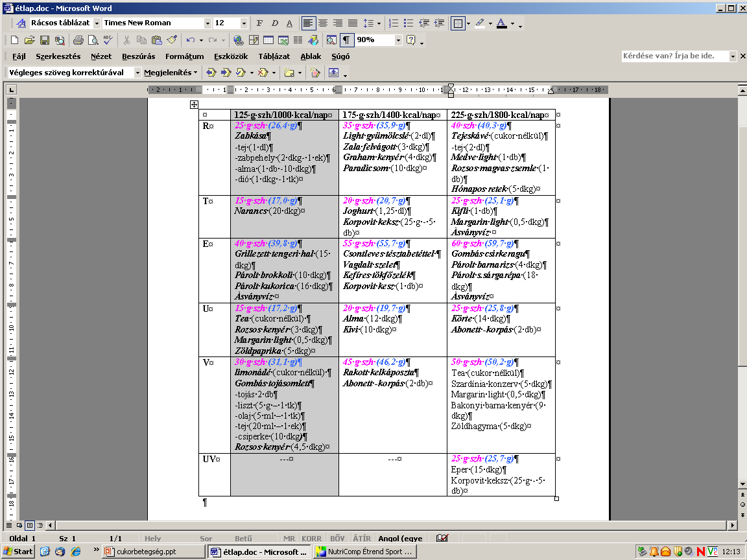747x560 pixels.
Task: Expand the line spacing options arrow
Action: 379,23
